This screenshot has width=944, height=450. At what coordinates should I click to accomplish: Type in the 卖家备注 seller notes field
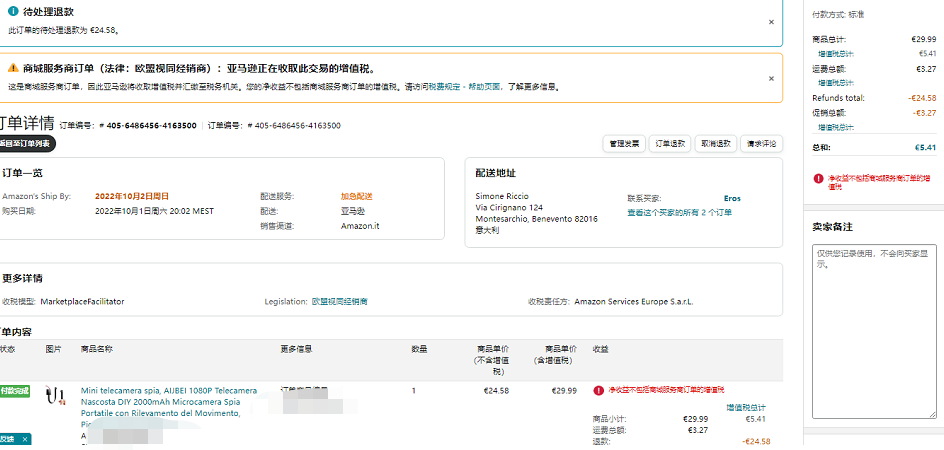click(874, 330)
